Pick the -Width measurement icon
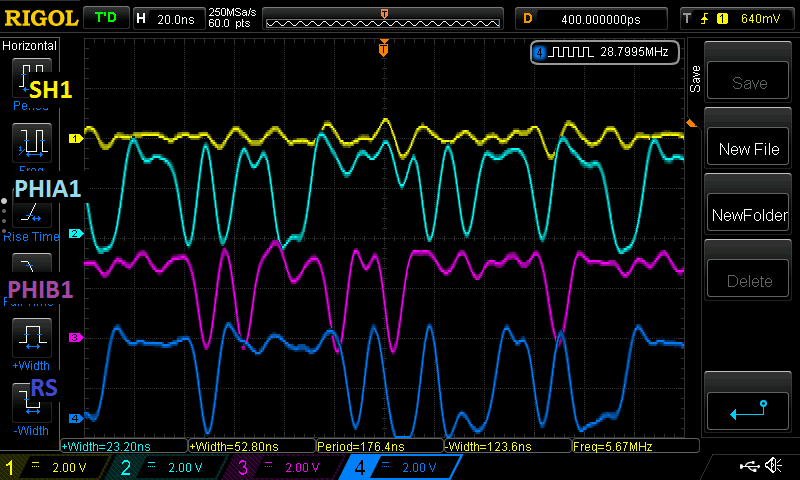Image resolution: width=800 pixels, height=480 pixels. point(32,403)
